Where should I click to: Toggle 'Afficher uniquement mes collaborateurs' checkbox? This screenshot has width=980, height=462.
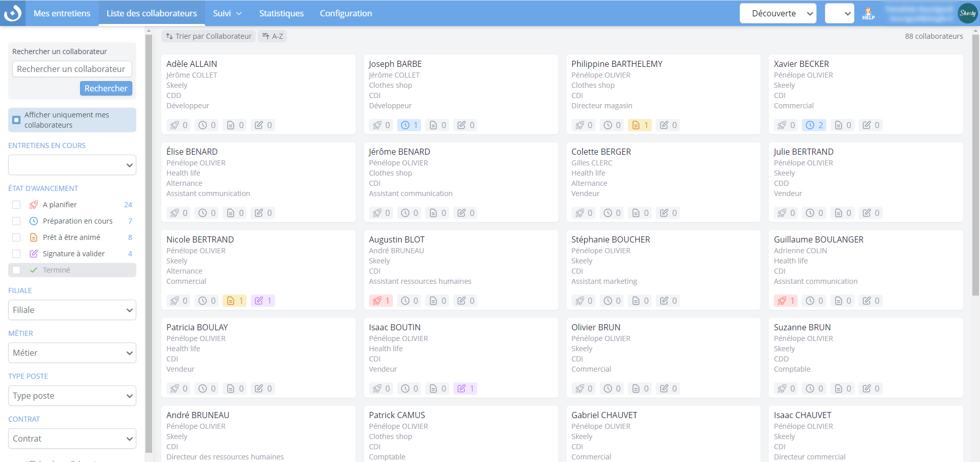(x=16, y=120)
